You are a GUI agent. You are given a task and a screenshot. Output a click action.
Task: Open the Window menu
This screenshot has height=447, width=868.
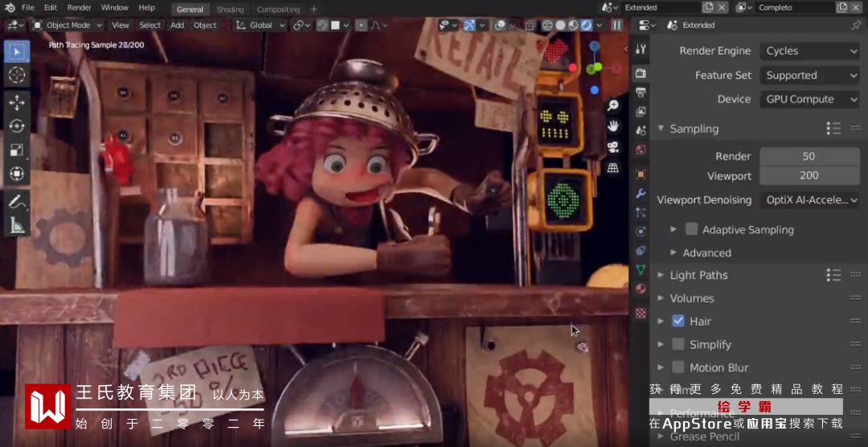tap(115, 8)
